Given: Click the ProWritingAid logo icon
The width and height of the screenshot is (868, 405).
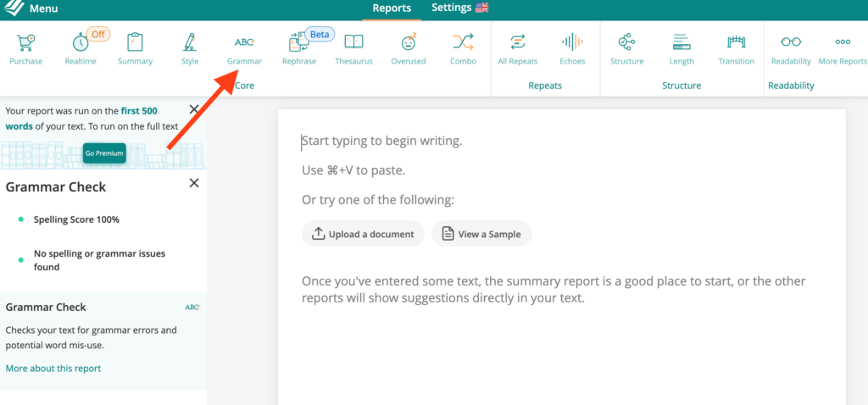Looking at the screenshot, I should click(x=13, y=8).
